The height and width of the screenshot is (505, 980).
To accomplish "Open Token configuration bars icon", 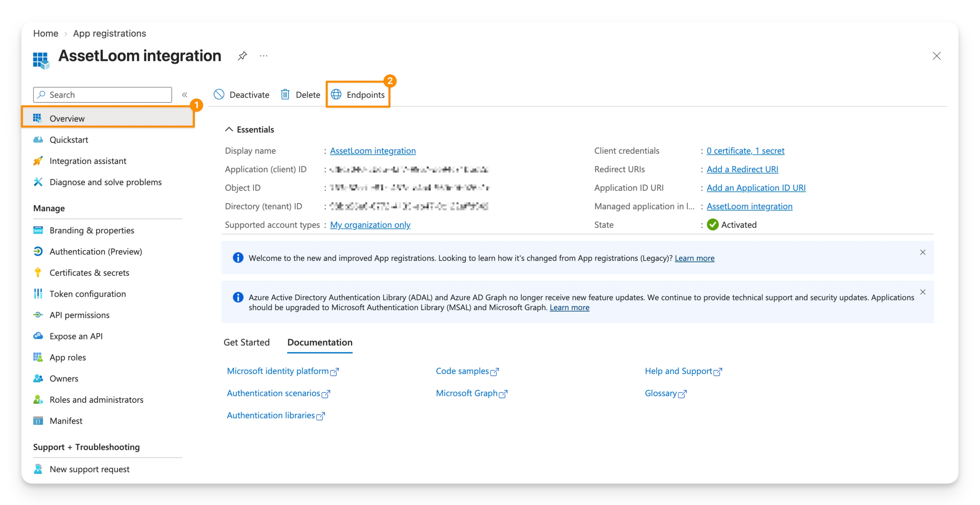I will point(38,294).
